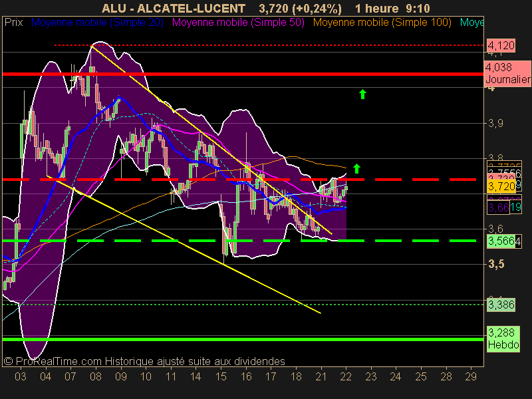Screen dimensions: 532x399
Task: Click date 15 on the time axis
Action: (x=221, y=376)
